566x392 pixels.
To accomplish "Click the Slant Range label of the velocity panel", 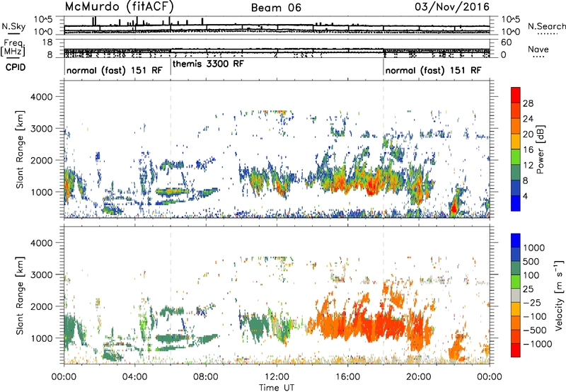I will [20, 296].
